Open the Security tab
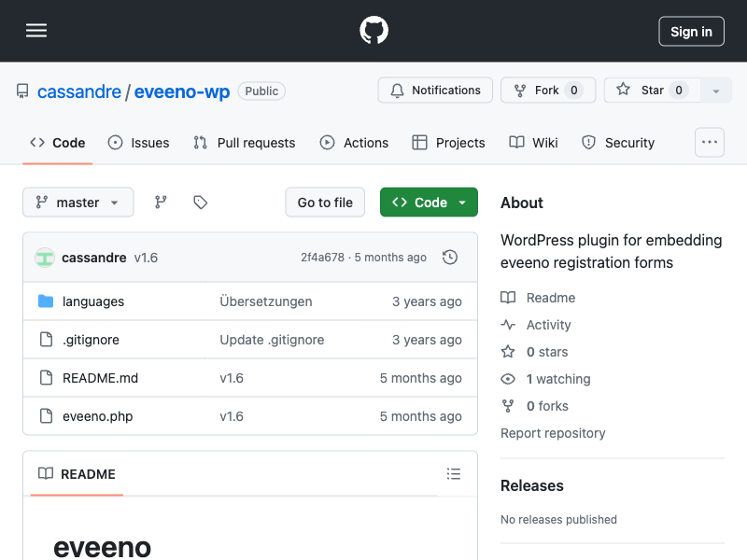Viewport: 747px width, 560px height. pyautogui.click(x=618, y=143)
